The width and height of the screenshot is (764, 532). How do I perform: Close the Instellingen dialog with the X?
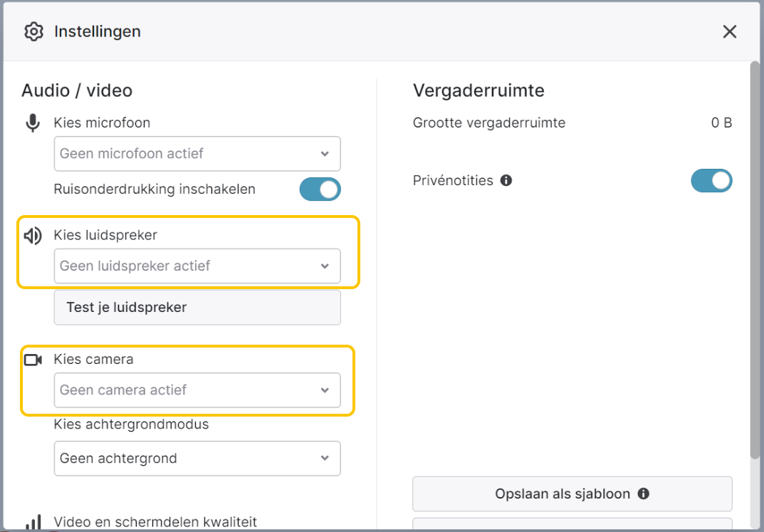(729, 32)
